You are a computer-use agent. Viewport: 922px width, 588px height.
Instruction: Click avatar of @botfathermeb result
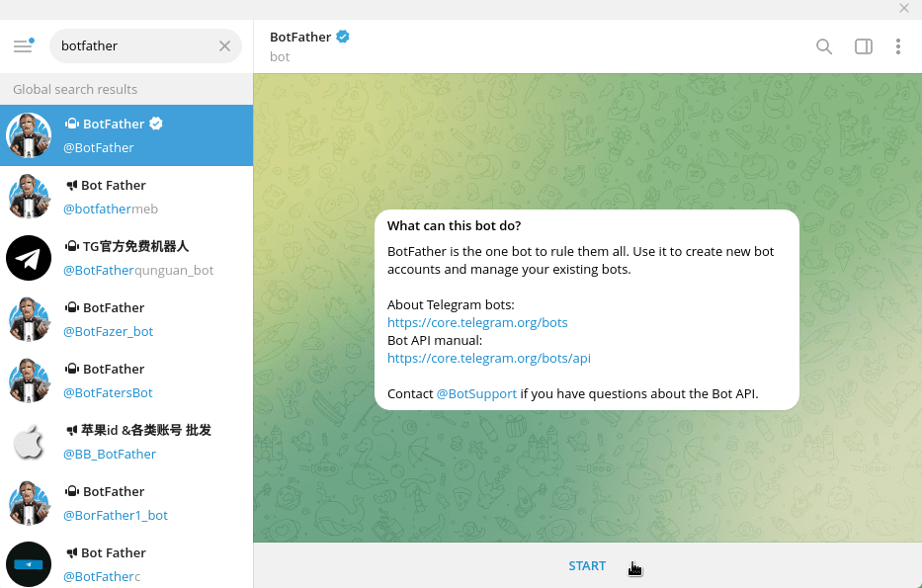[29, 197]
